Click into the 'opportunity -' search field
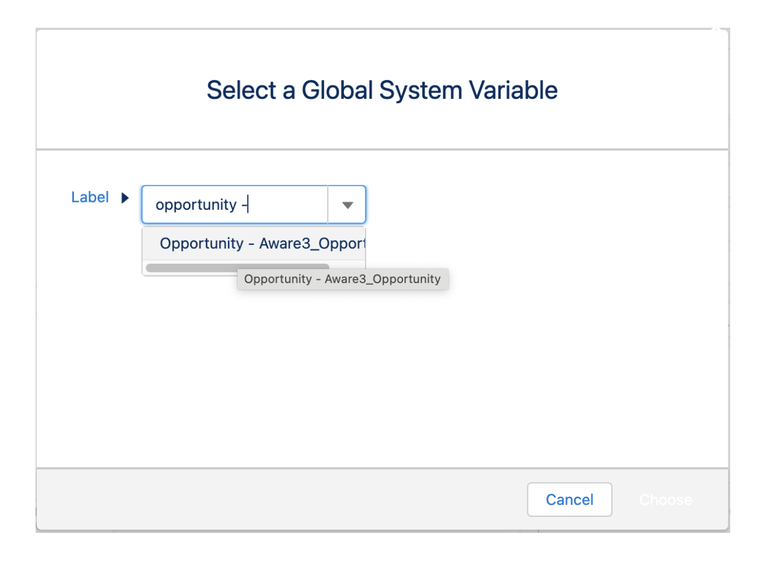The width and height of the screenshot is (768, 564). [x=235, y=205]
